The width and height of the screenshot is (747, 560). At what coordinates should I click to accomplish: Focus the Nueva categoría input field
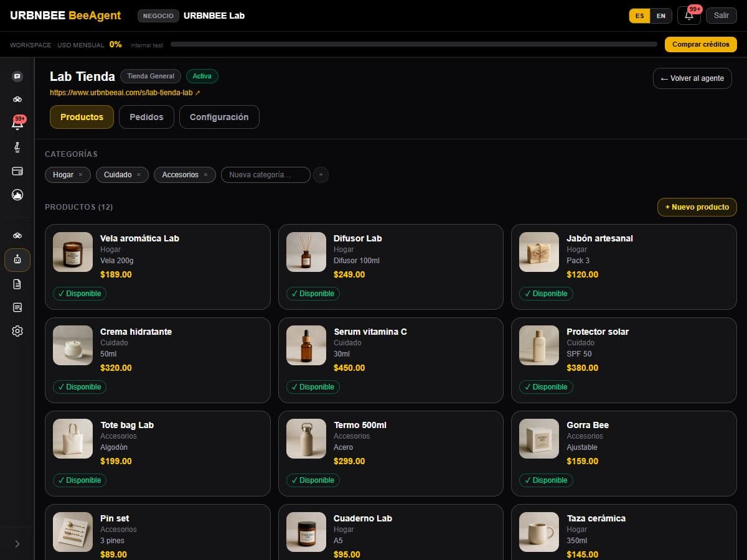pyautogui.click(x=266, y=175)
